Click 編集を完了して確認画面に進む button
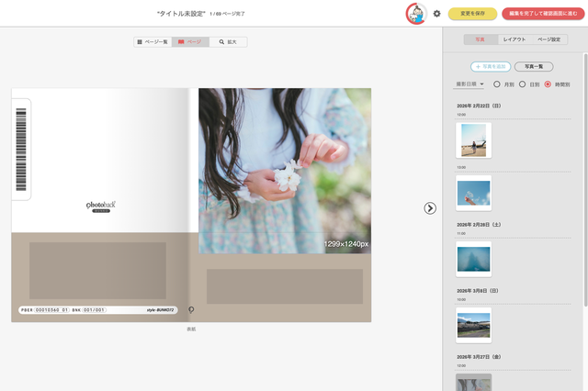588x391 pixels. (541, 14)
